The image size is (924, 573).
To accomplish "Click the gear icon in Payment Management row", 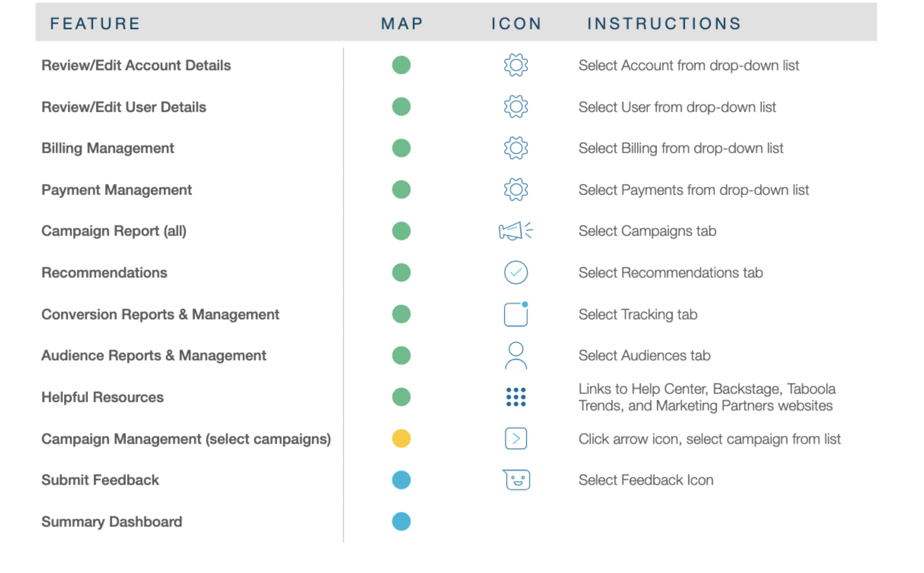I will 516,189.
